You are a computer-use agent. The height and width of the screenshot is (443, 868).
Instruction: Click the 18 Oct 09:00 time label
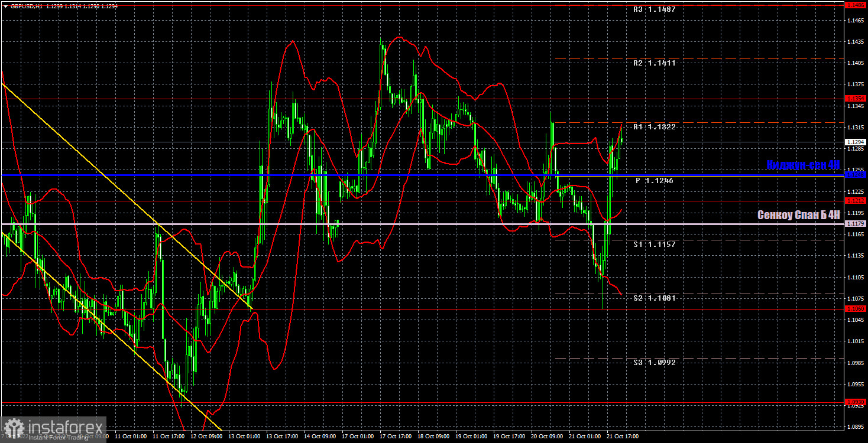pos(433,437)
